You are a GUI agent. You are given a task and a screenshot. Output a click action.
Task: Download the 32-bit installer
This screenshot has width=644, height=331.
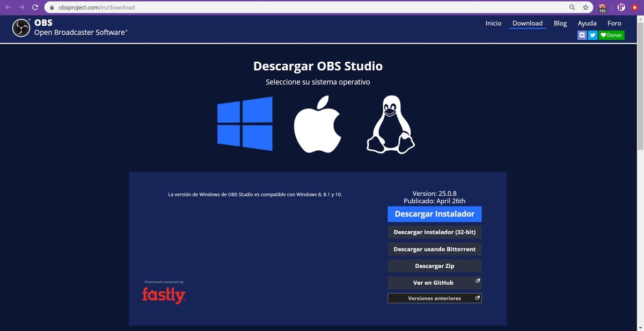click(435, 232)
